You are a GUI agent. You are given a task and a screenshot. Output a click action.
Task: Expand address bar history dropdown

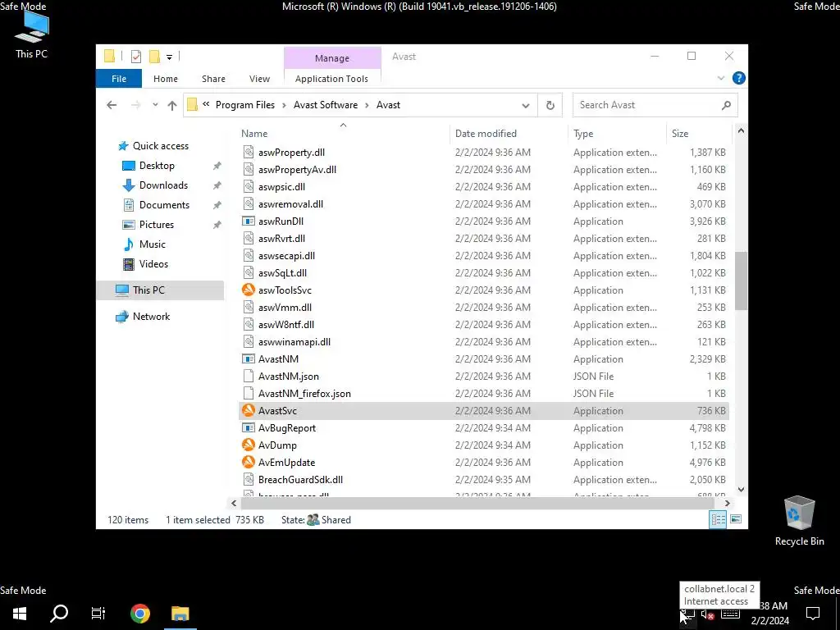[x=526, y=106]
